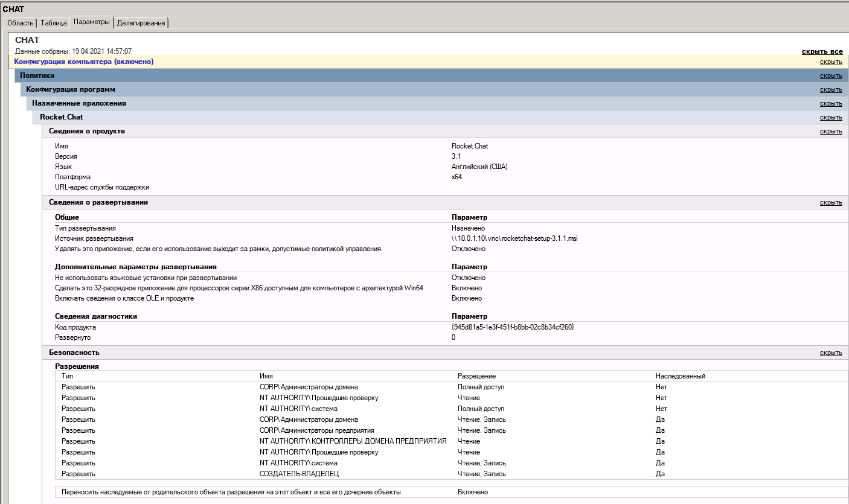
Task: Click the version value 3.1
Action: (x=456, y=156)
